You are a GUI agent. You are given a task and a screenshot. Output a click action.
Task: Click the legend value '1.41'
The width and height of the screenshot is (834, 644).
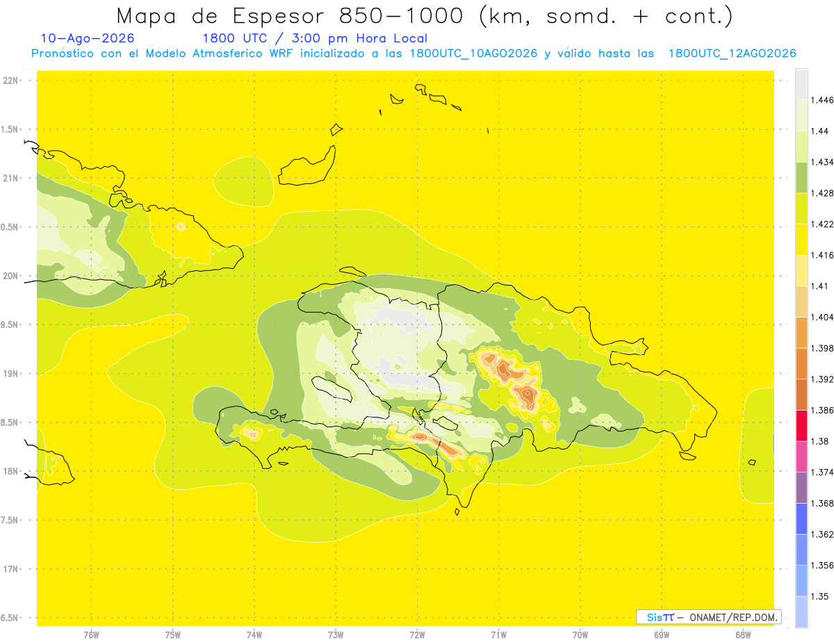point(820,286)
